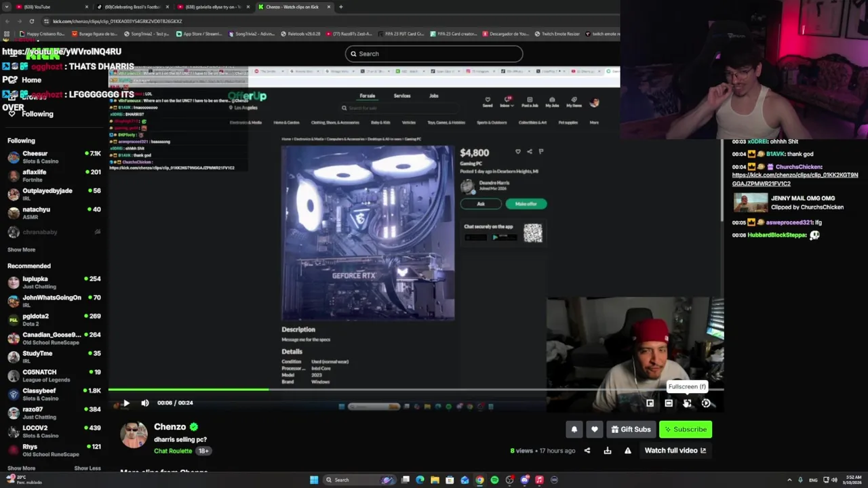Viewport: 868px width, 488px height.
Task: Click the Windows taskbar search box
Action: tap(359, 480)
